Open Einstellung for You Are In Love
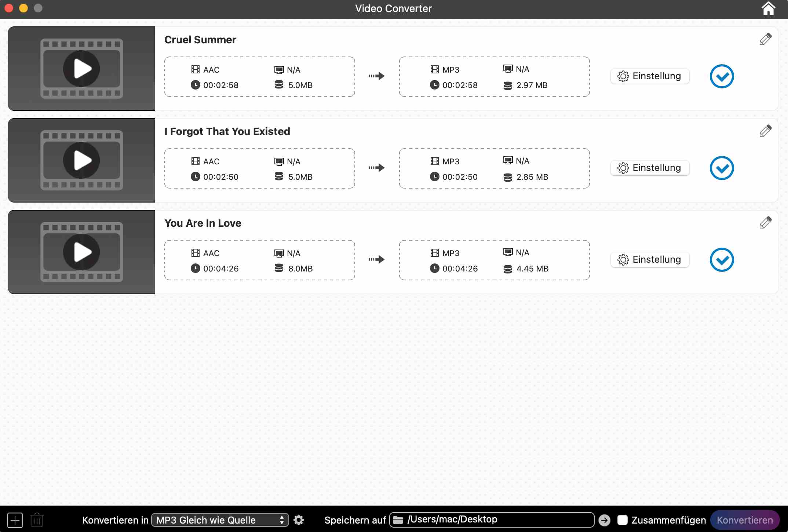This screenshot has width=788, height=532. coord(650,260)
